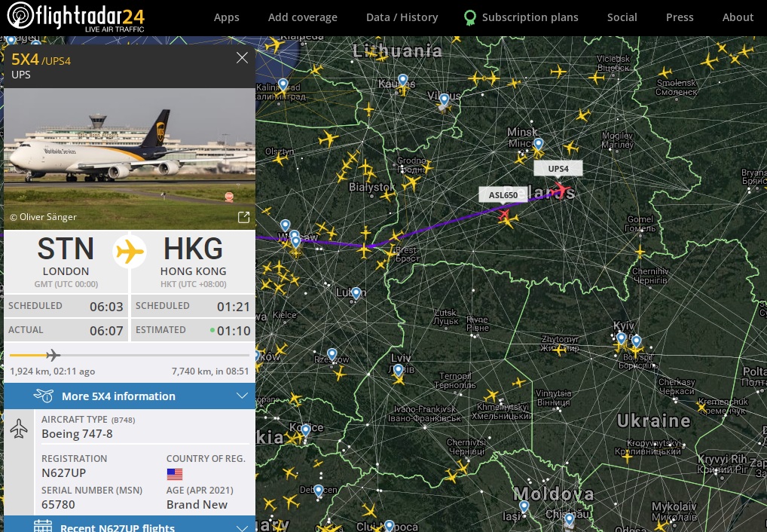Open the Data / History menu
This screenshot has height=532, width=767.
402,17
